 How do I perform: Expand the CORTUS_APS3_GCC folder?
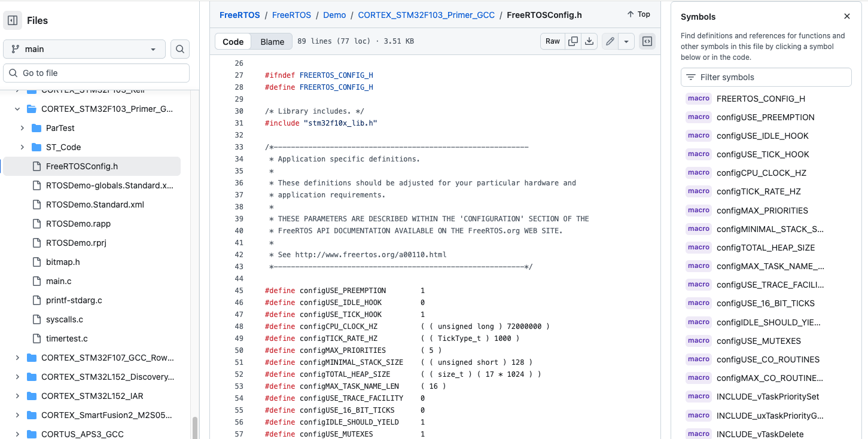(17, 434)
